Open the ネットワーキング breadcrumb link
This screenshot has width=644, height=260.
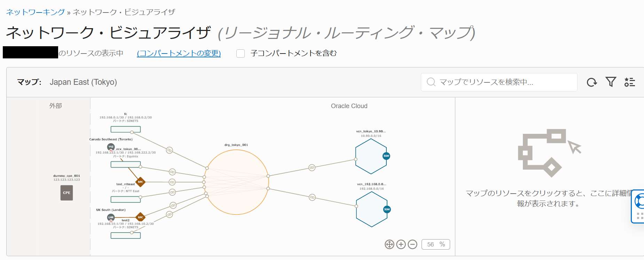coord(36,12)
